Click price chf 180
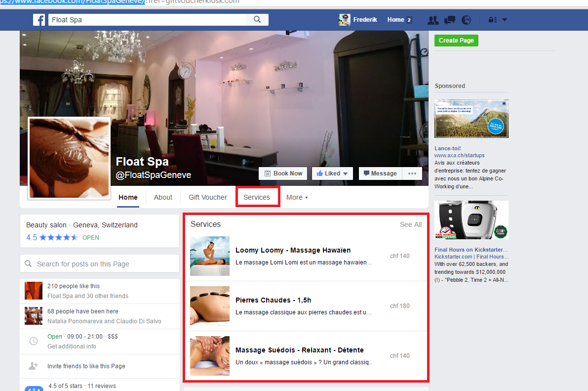This screenshot has height=391, width=588. 400,306
